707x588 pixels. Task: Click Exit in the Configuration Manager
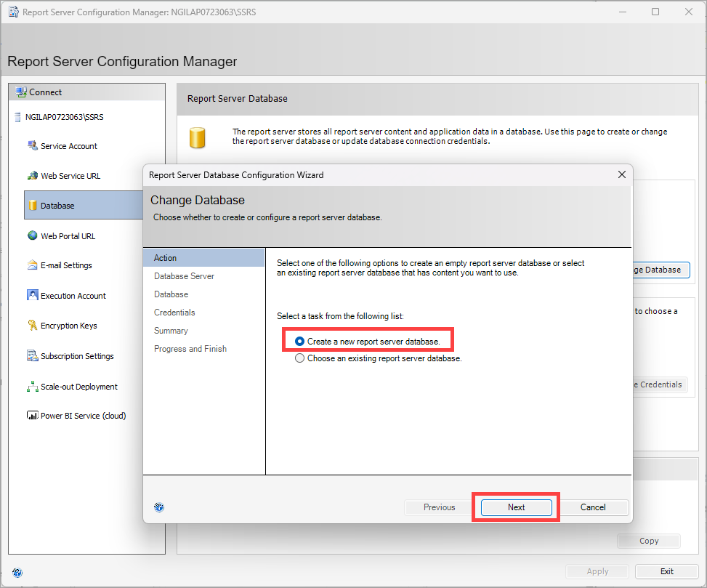(667, 571)
